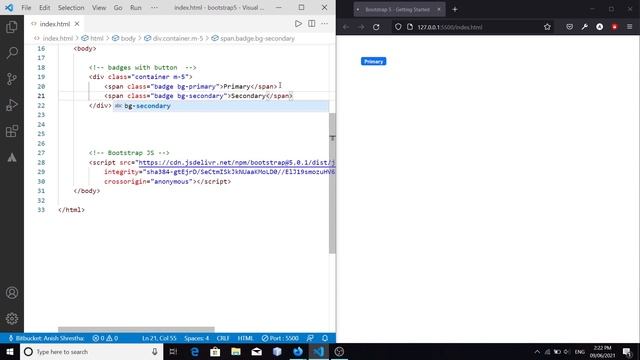Toggle the Live Server on Port 5500
Image resolution: width=640 pixels, height=360 pixels.
click(280, 338)
